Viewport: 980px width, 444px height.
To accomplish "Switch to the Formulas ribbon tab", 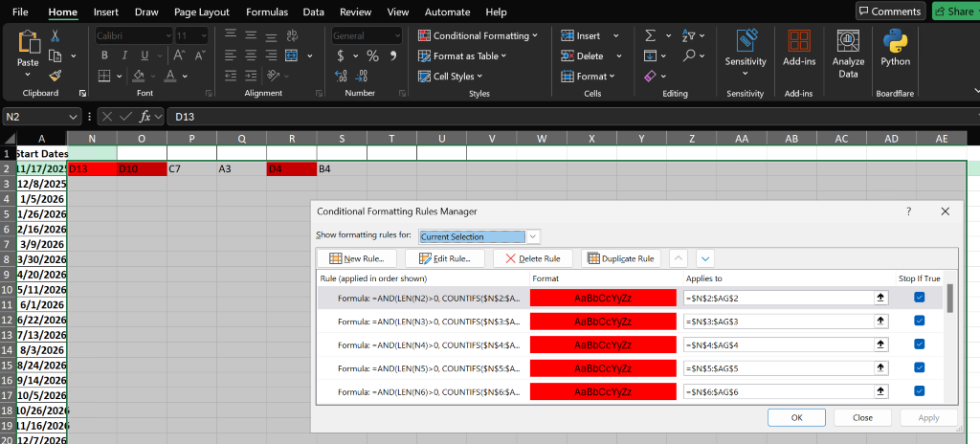I will coord(266,12).
